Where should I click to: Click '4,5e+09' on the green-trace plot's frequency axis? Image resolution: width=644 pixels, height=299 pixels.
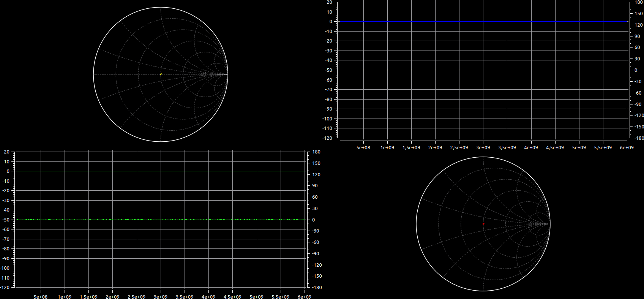click(x=232, y=297)
